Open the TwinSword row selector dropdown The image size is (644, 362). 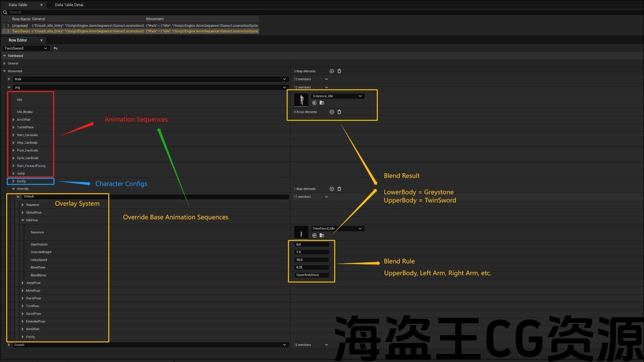click(x=25, y=48)
